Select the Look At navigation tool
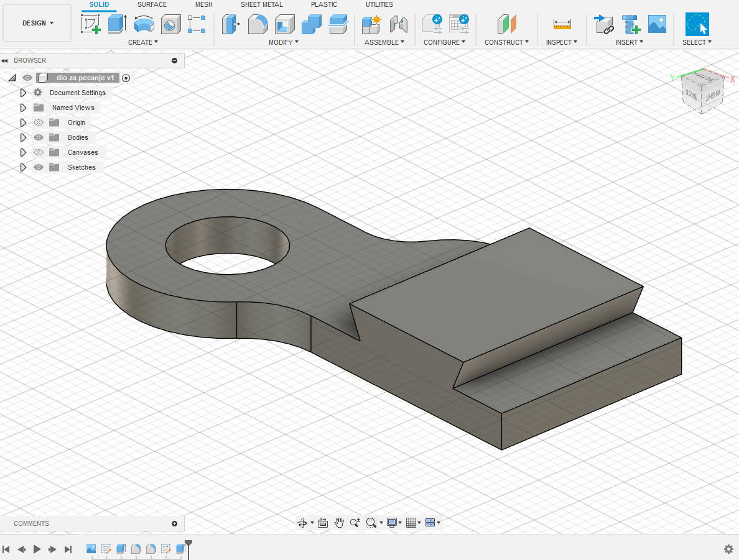The height and width of the screenshot is (560, 739). point(323,523)
